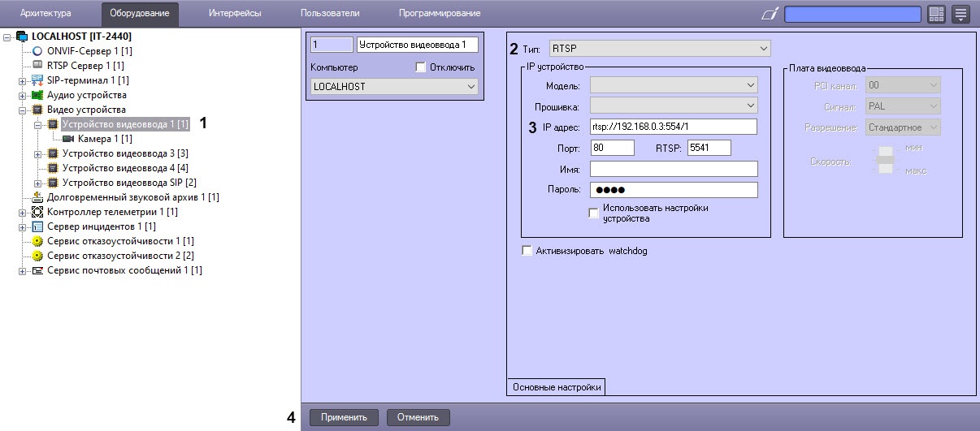
Task: Check Активизировать watchdog option
Action: click(x=527, y=252)
